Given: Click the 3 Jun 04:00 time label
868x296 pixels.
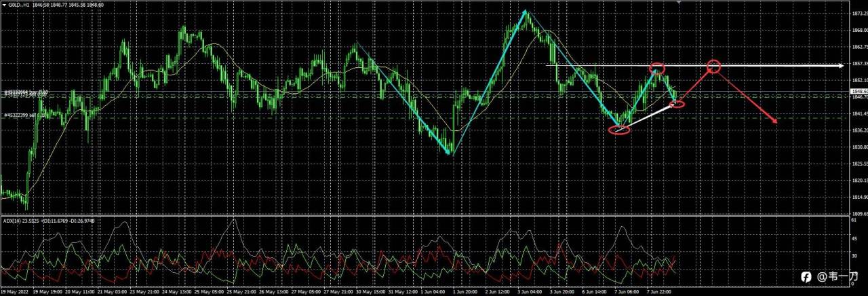Looking at the screenshot, I should point(531,291).
